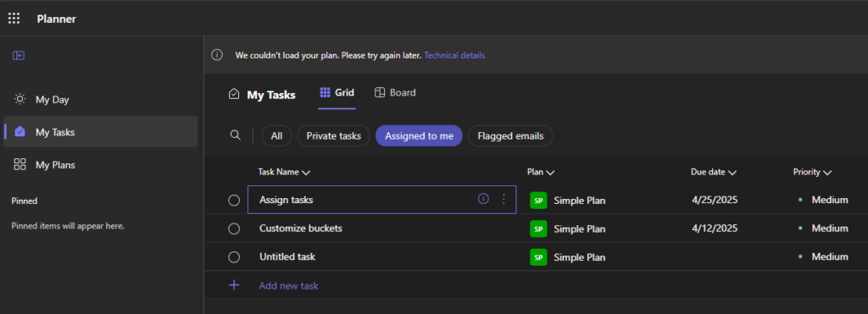This screenshot has width=868, height=314.
Task: Switch to the Board view tab
Action: [395, 93]
